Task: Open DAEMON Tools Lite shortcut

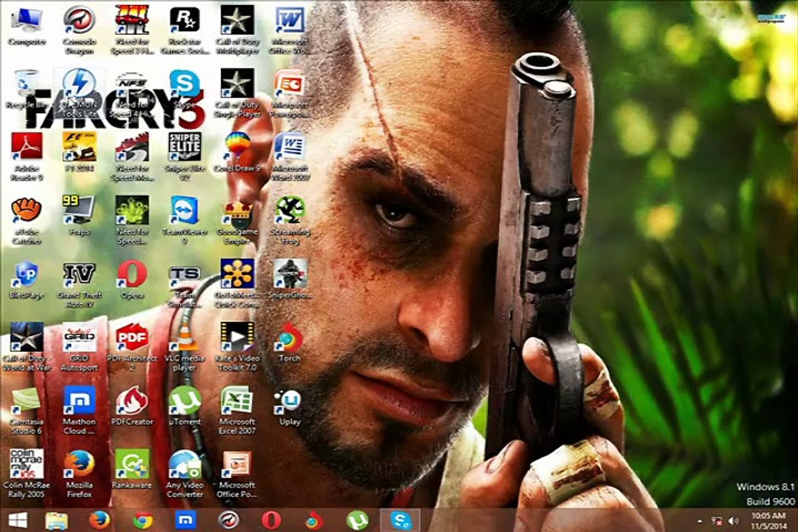Action: pos(79,93)
